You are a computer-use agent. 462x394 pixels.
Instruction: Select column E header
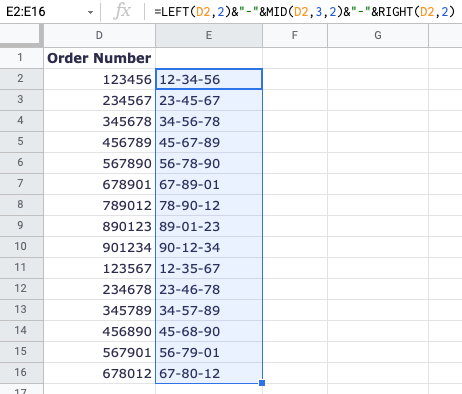[x=209, y=35]
